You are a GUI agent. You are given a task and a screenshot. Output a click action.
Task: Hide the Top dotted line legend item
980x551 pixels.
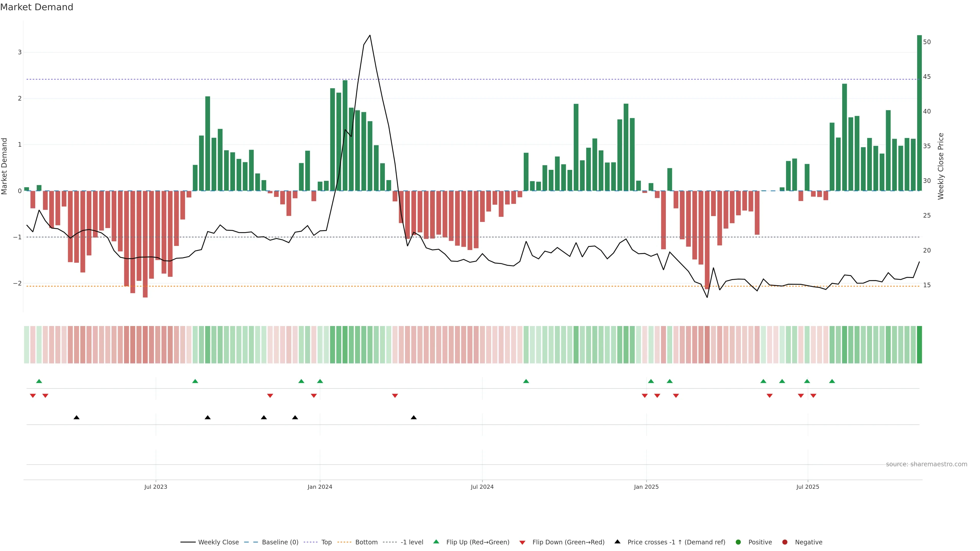326,542
